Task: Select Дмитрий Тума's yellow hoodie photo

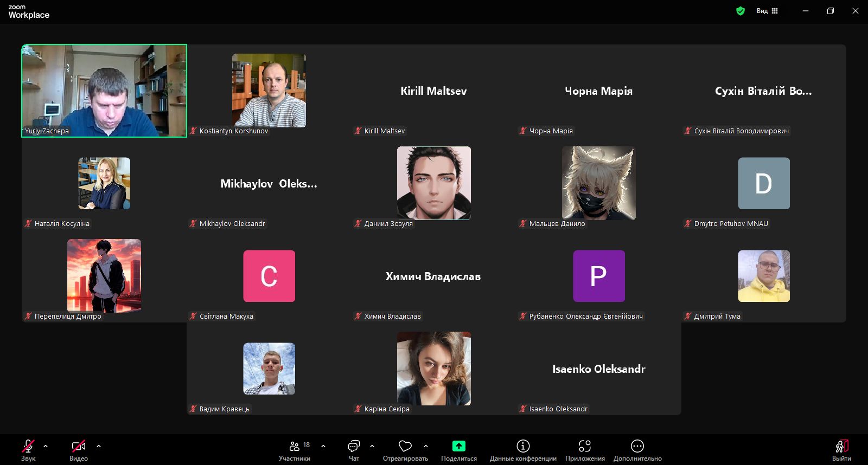Action: coord(764,276)
